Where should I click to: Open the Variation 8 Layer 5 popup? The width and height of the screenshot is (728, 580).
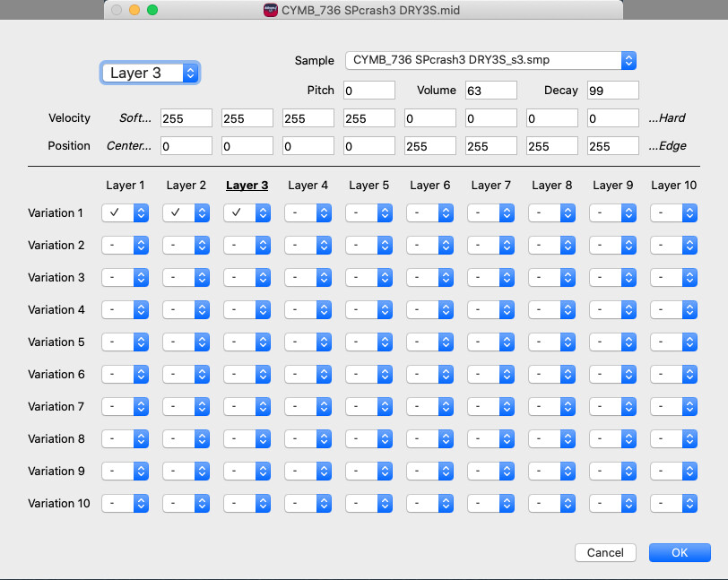pyautogui.click(x=369, y=439)
